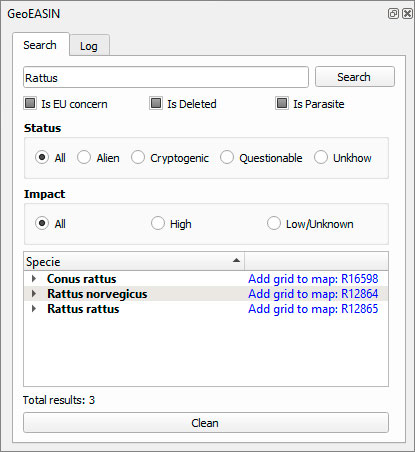Image resolution: width=415 pixels, height=452 pixels.
Task: Toggle the Is Deleted checkbox
Action: point(156,103)
